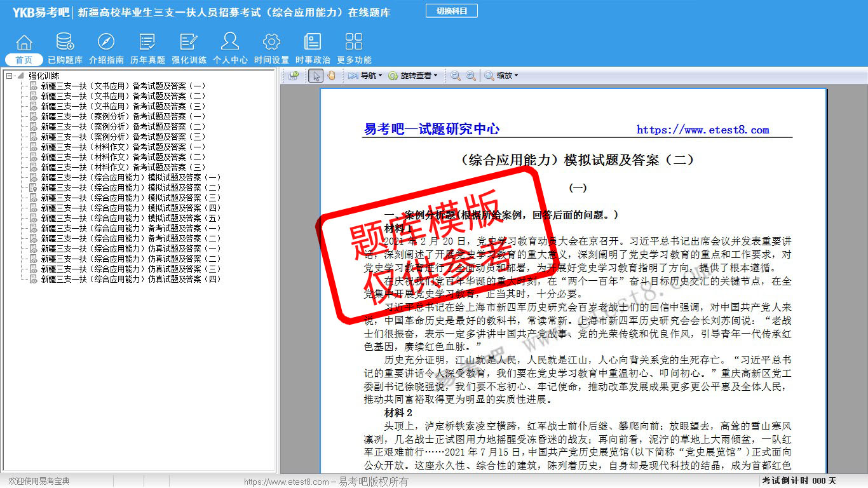Image resolution: width=868 pixels, height=488 pixels.
Task: Open 更多功能 grid icon
Action: [354, 43]
